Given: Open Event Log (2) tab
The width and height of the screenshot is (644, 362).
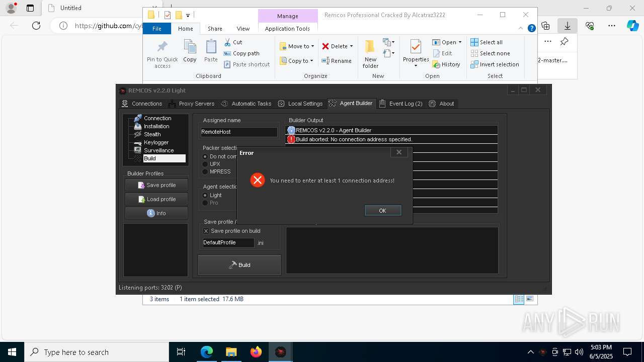Looking at the screenshot, I should pos(400,104).
